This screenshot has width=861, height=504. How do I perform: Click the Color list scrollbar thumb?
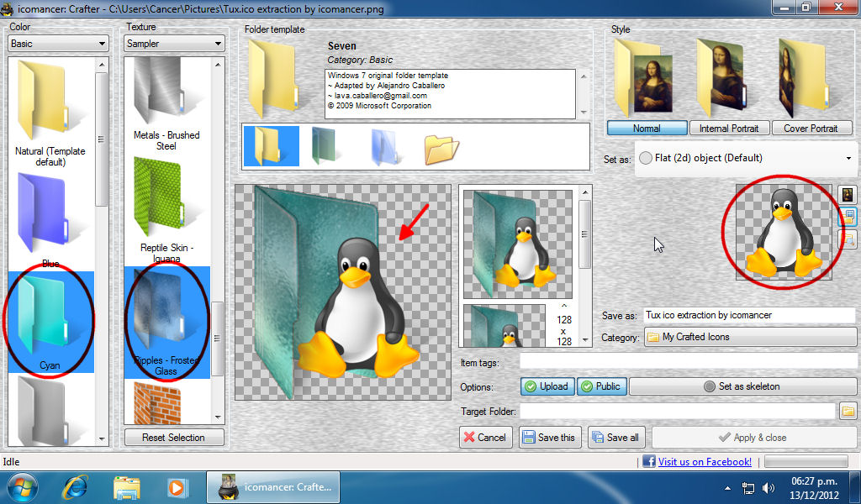coord(101,139)
